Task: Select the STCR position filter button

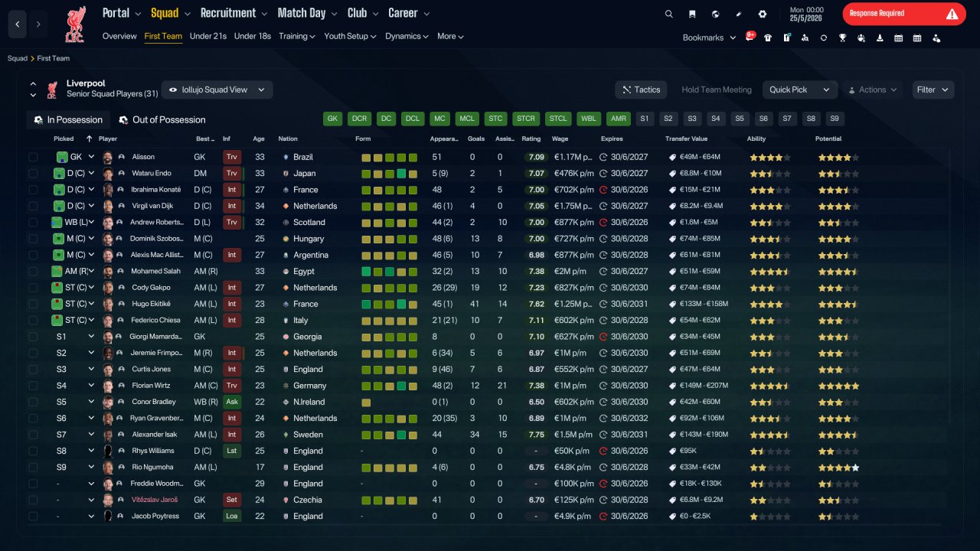Action: coord(526,119)
